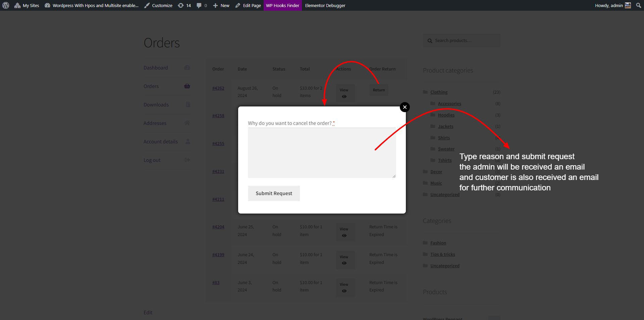Open Tips & tricks category

443,255
